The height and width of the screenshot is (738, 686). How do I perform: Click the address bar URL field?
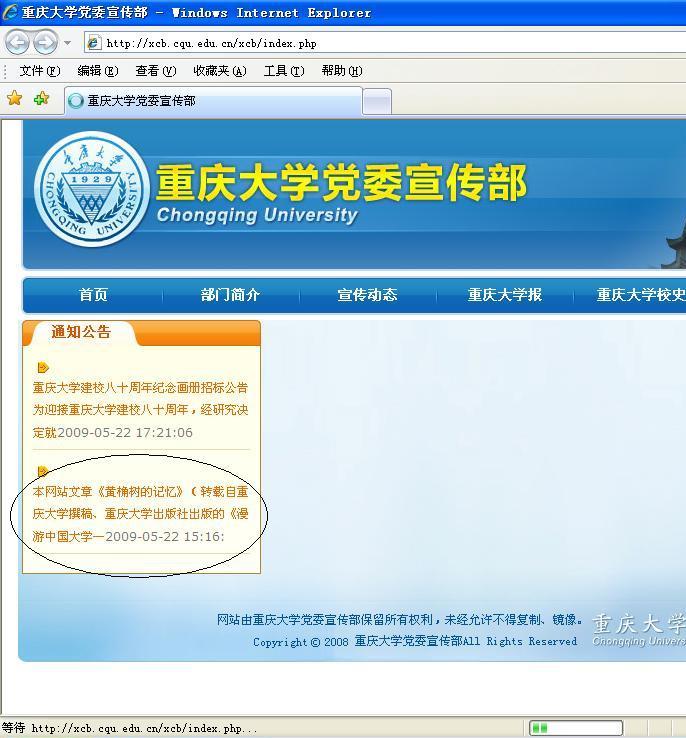pyautogui.click(x=385, y=43)
